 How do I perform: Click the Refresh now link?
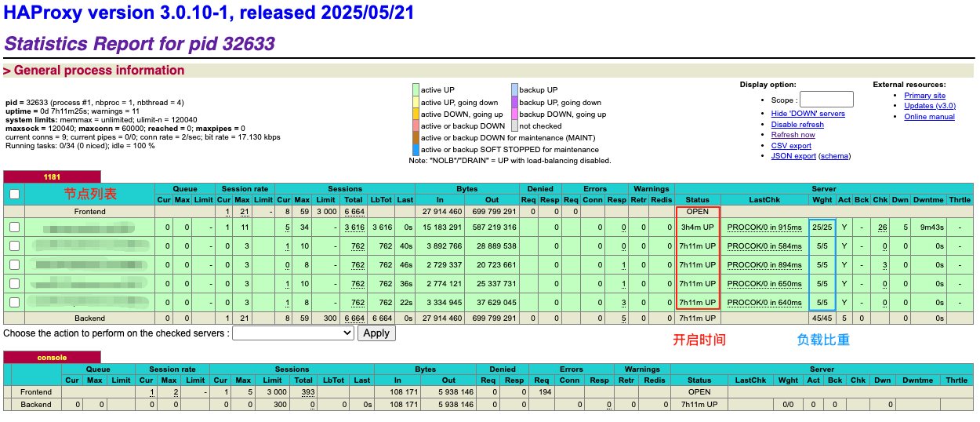point(793,135)
